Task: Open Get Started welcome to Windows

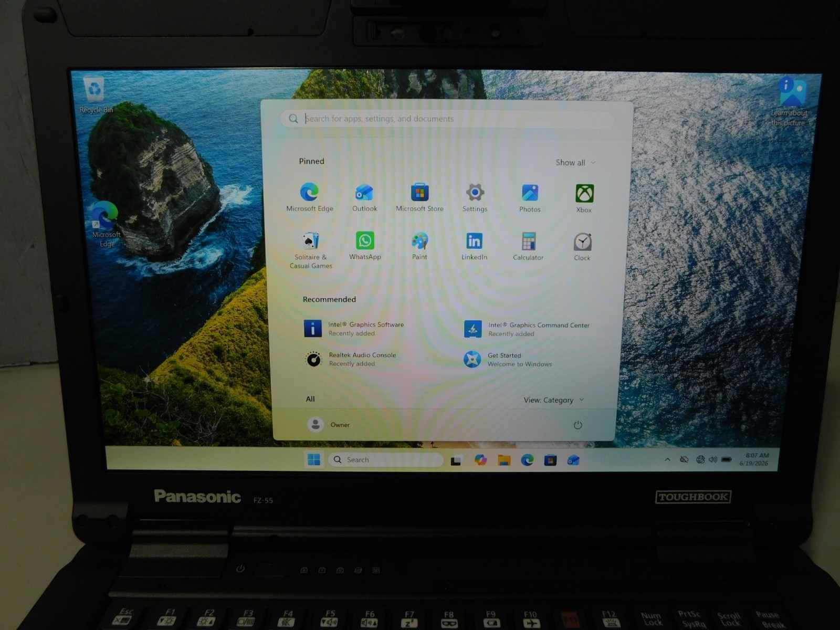Action: pyautogui.click(x=508, y=360)
